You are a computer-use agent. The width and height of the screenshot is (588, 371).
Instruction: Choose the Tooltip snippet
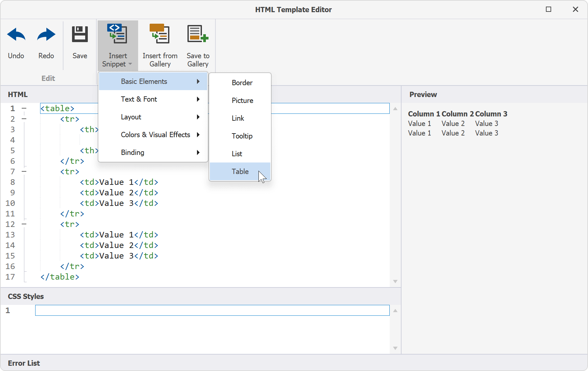(242, 136)
